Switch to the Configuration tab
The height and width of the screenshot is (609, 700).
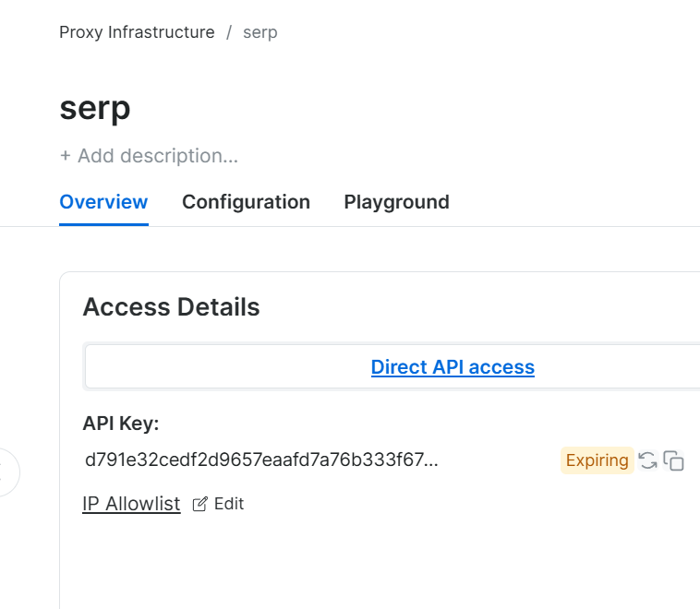click(x=246, y=202)
